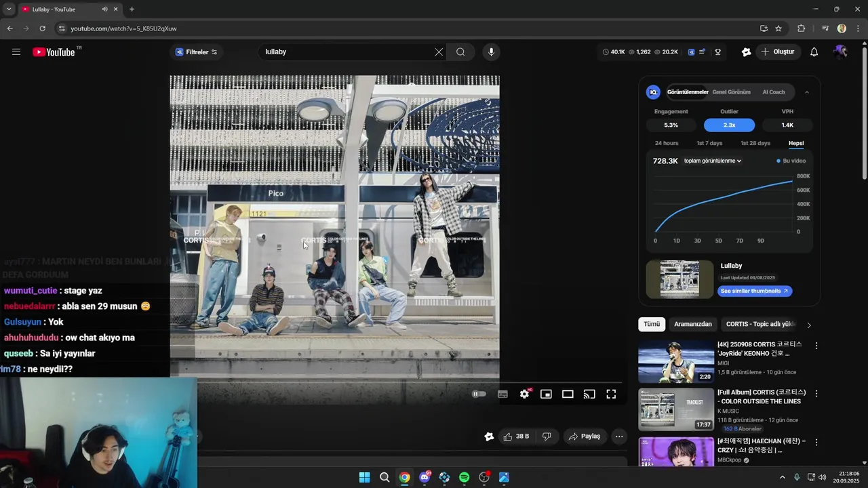Click the Outlier 2.3x pill
868x488 pixels.
(729, 125)
